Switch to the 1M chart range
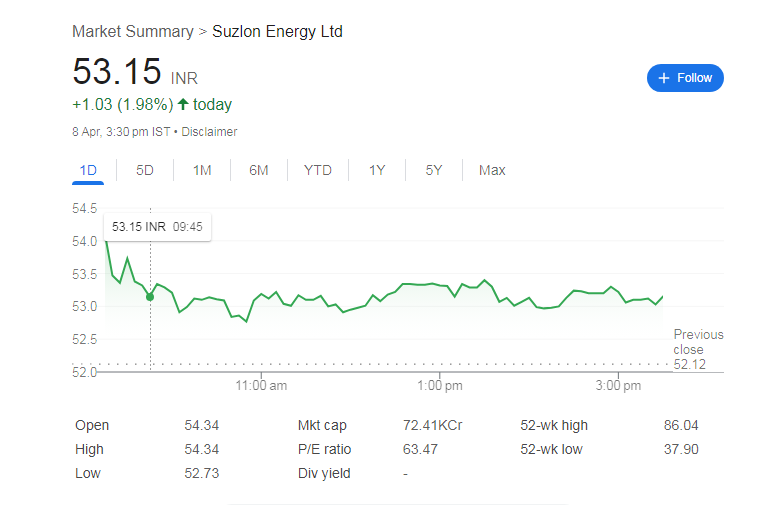764x505 pixels. [x=202, y=170]
